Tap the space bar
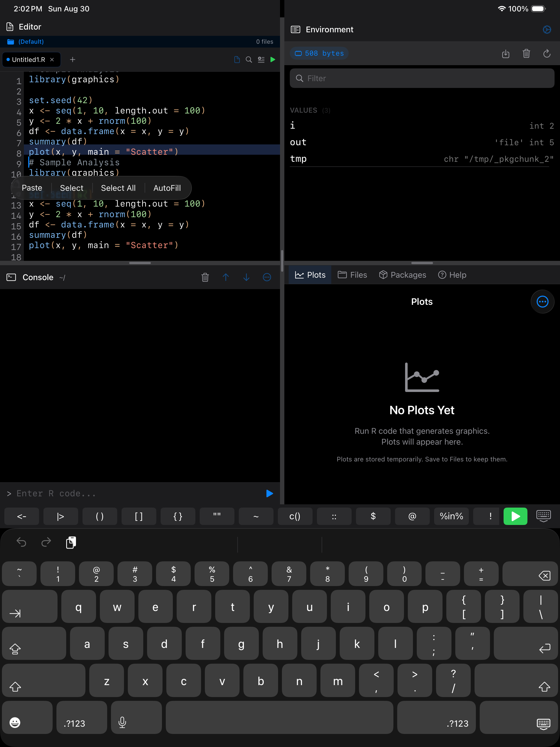This screenshot has width=560, height=747. 279,718
